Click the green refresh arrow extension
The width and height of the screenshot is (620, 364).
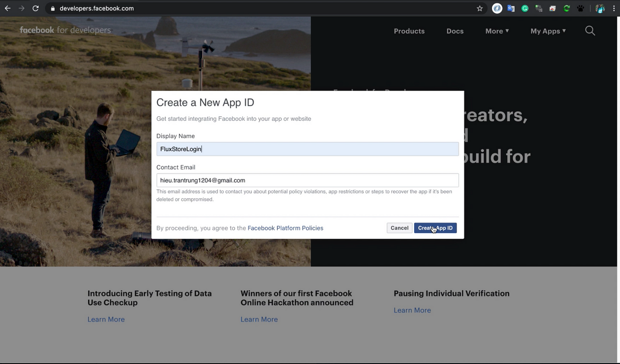566,8
